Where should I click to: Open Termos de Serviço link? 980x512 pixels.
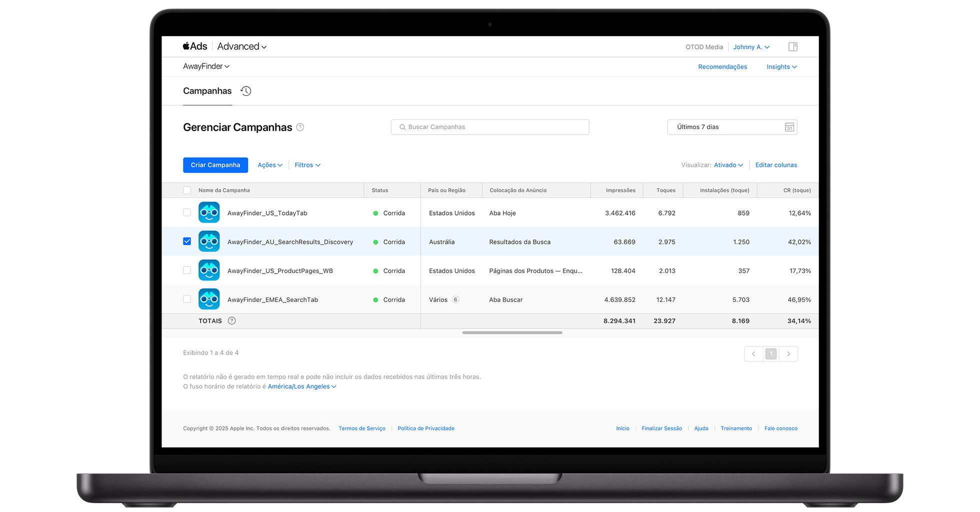click(362, 428)
